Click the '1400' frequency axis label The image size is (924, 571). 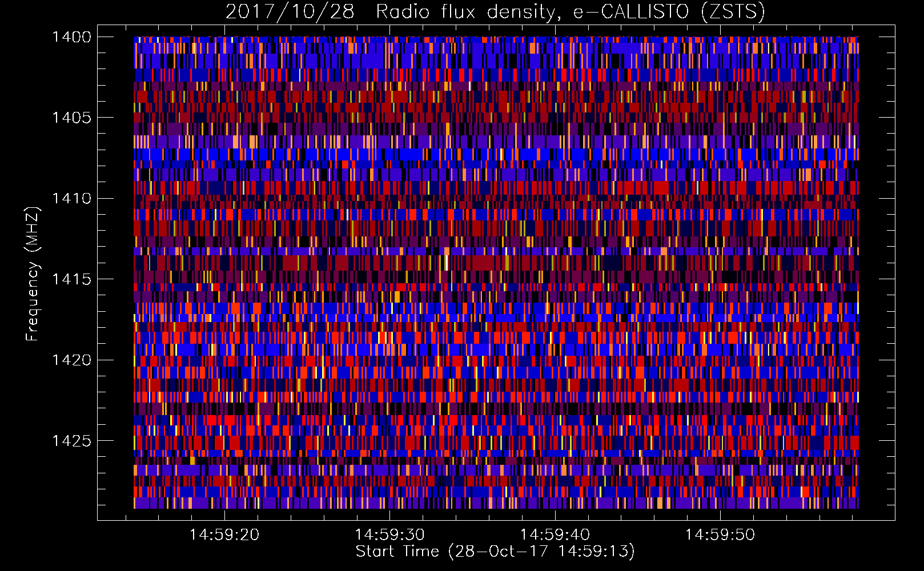coord(71,37)
